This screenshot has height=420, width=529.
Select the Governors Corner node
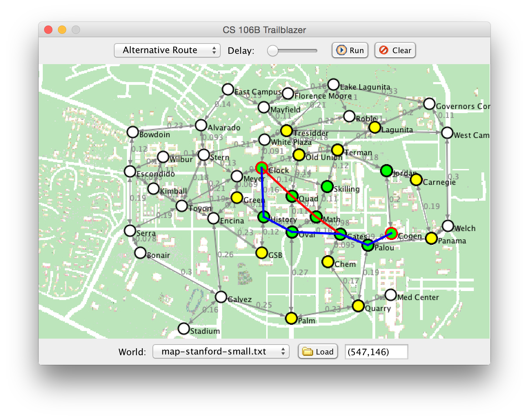pos(429,104)
